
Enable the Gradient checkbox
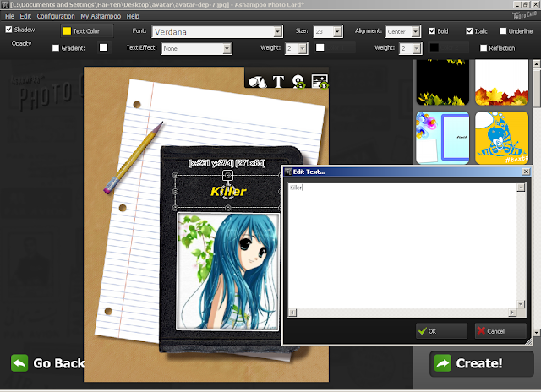tap(56, 48)
